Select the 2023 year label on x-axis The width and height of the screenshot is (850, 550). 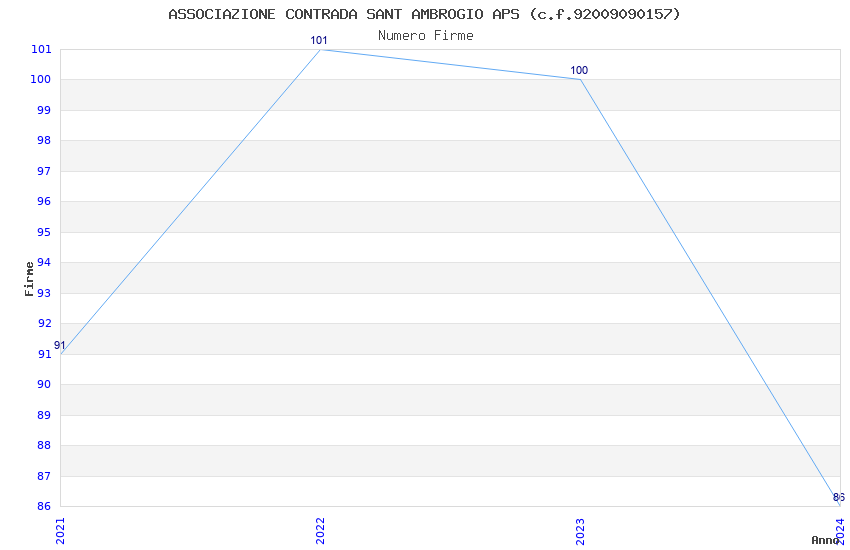point(581,531)
